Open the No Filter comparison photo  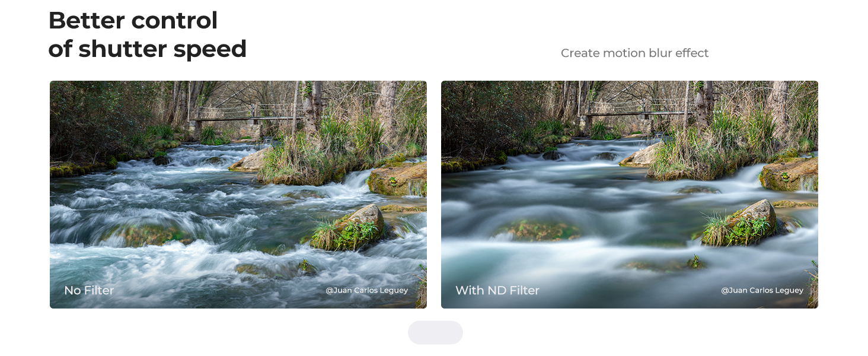pyautogui.click(x=238, y=195)
